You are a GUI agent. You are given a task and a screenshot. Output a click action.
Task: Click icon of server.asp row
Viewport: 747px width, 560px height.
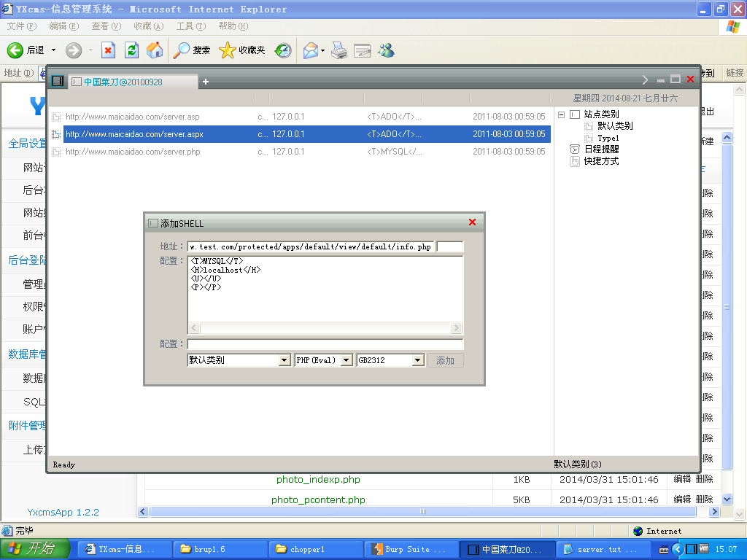pos(56,117)
